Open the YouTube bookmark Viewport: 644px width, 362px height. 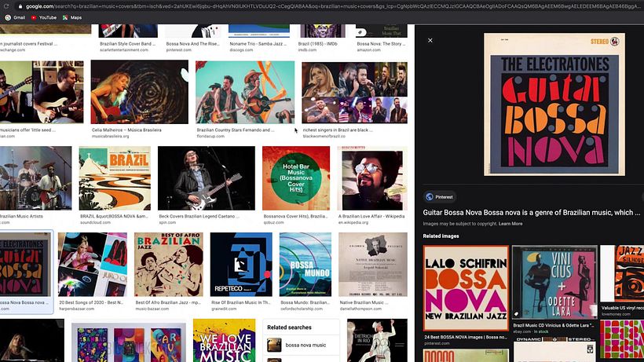point(43,17)
